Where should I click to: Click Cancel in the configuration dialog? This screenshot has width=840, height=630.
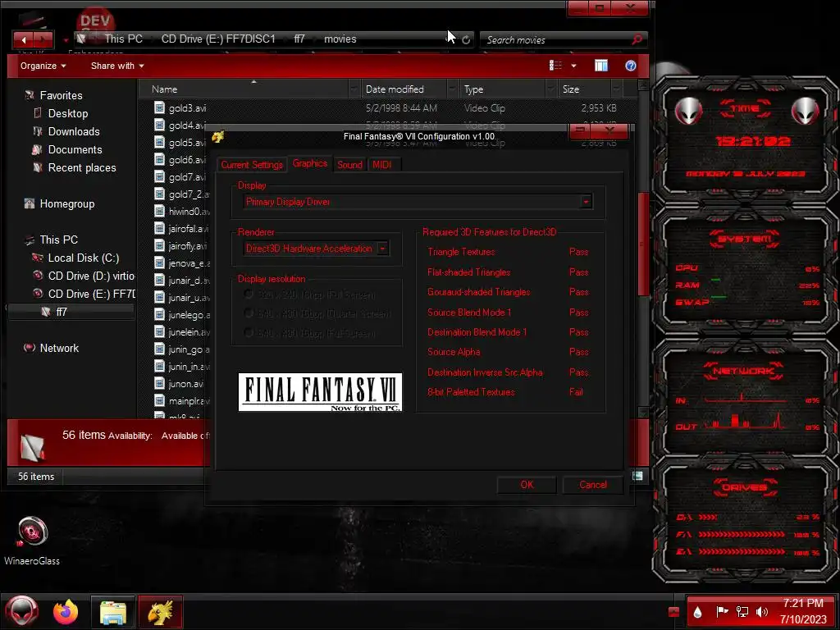pos(592,485)
